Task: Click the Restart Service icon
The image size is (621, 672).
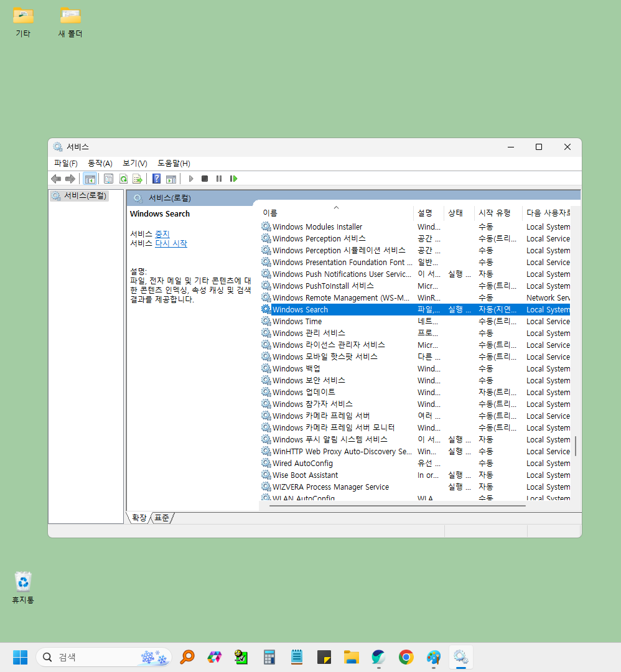Action: click(x=233, y=179)
